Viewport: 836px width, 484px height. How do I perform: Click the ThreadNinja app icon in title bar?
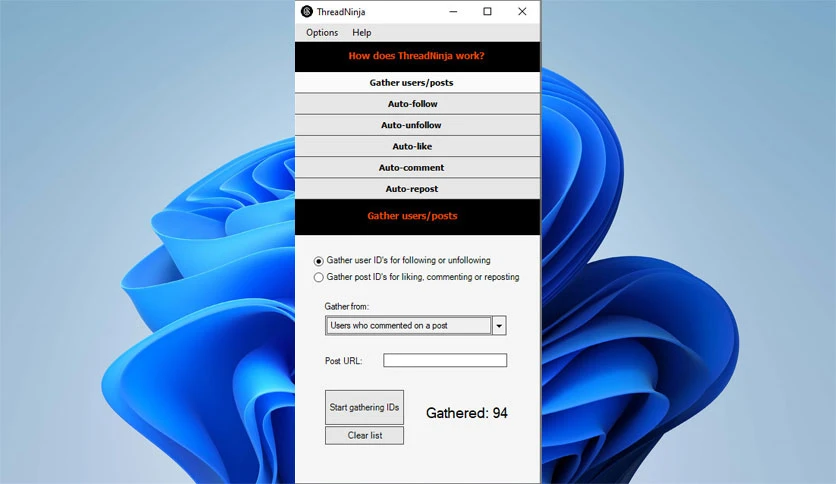coord(307,11)
